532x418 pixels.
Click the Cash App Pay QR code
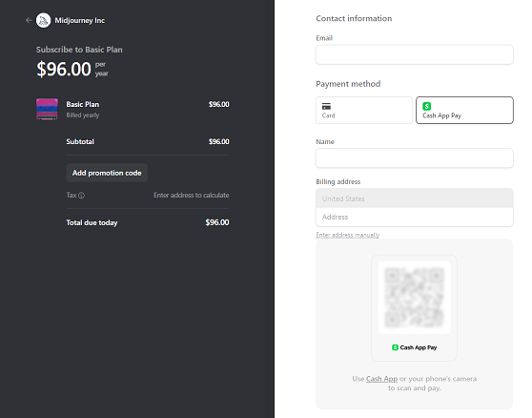tap(415, 298)
